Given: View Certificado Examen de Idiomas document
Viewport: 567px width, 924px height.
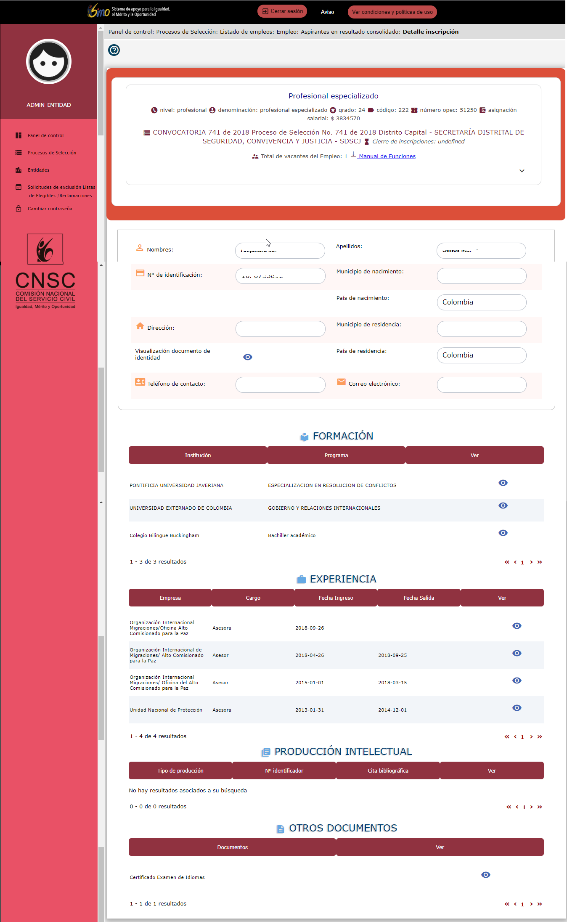Looking at the screenshot, I should coord(485,875).
